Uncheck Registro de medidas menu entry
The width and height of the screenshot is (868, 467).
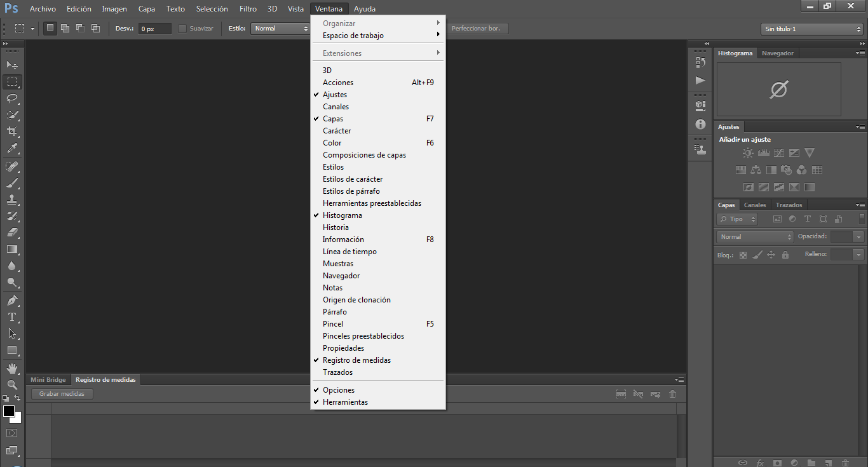(356, 360)
